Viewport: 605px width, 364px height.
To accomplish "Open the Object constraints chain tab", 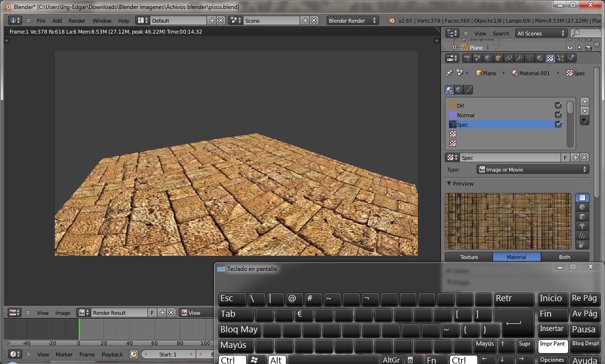I will click(x=509, y=58).
